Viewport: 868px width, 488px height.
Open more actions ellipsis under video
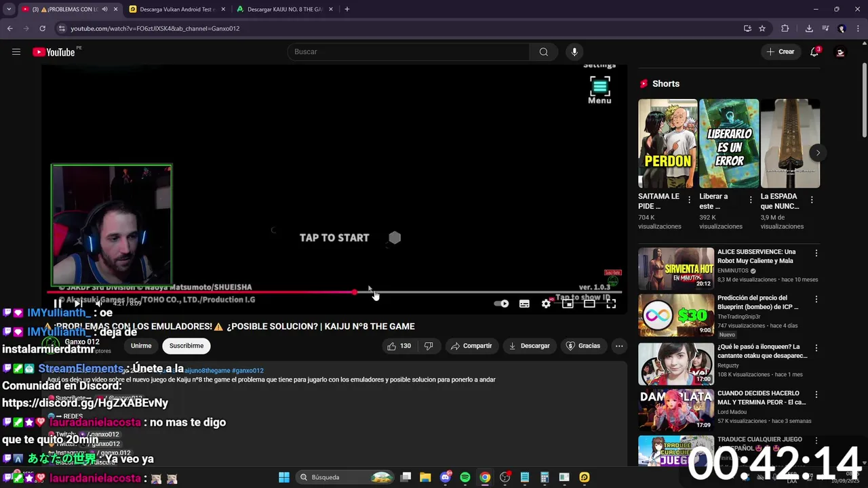(619, 346)
